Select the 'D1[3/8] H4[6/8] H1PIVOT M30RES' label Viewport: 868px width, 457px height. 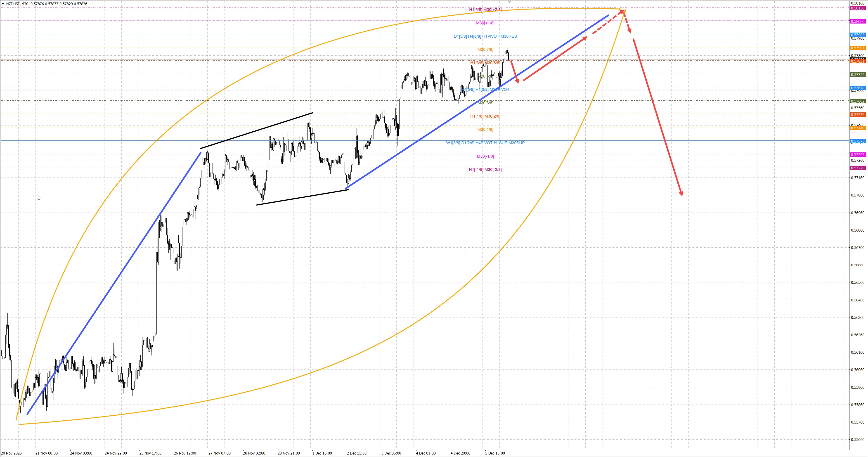coord(485,36)
